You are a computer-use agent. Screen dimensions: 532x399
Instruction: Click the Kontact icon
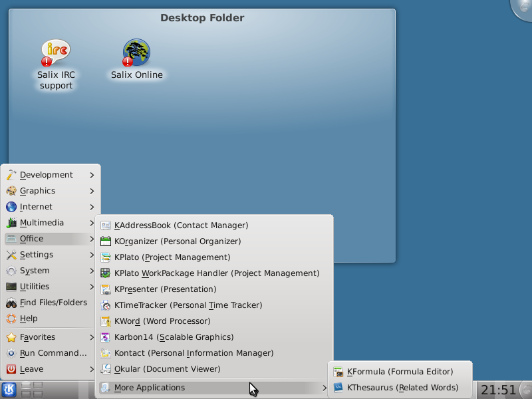pos(106,353)
